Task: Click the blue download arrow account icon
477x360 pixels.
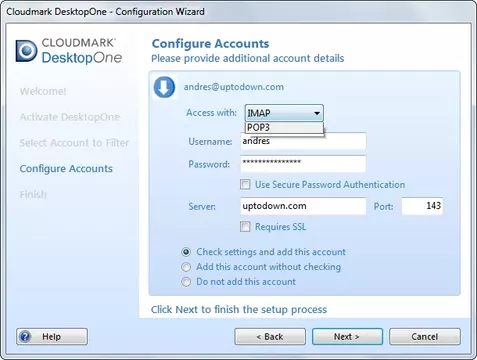Action: click(164, 87)
